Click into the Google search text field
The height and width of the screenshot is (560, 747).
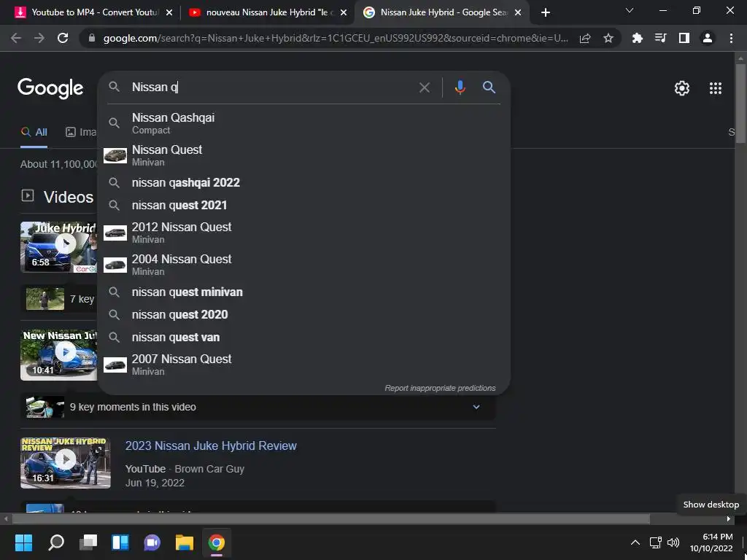tap(271, 87)
